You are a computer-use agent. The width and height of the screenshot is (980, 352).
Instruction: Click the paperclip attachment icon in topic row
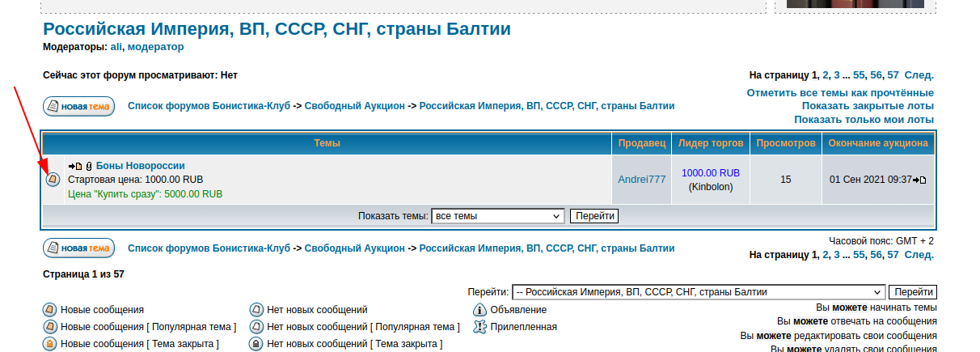pos(89,166)
